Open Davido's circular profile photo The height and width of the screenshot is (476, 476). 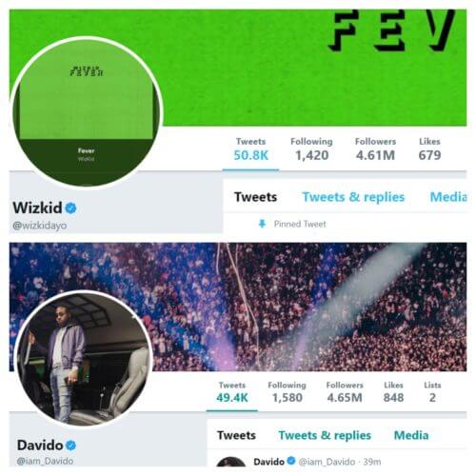click(x=84, y=359)
